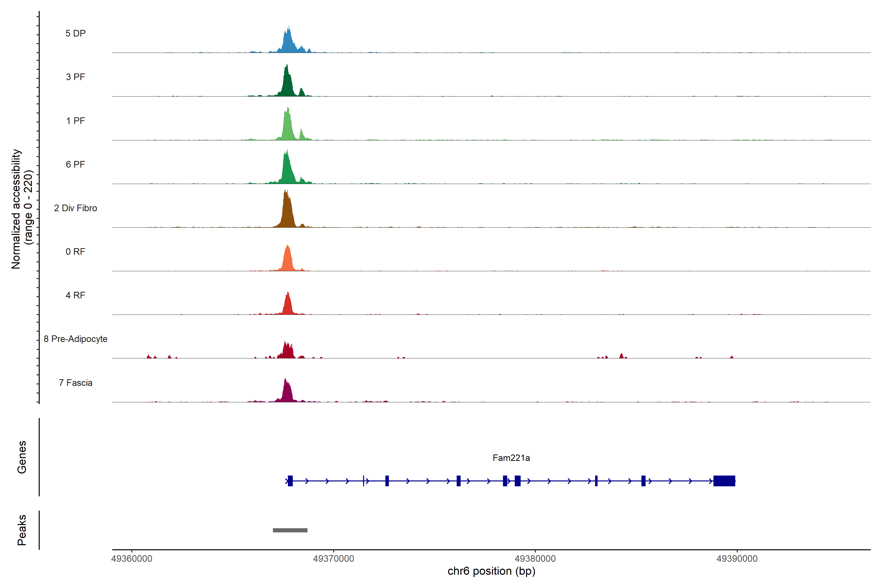Click the 4 RF track label

[75, 295]
